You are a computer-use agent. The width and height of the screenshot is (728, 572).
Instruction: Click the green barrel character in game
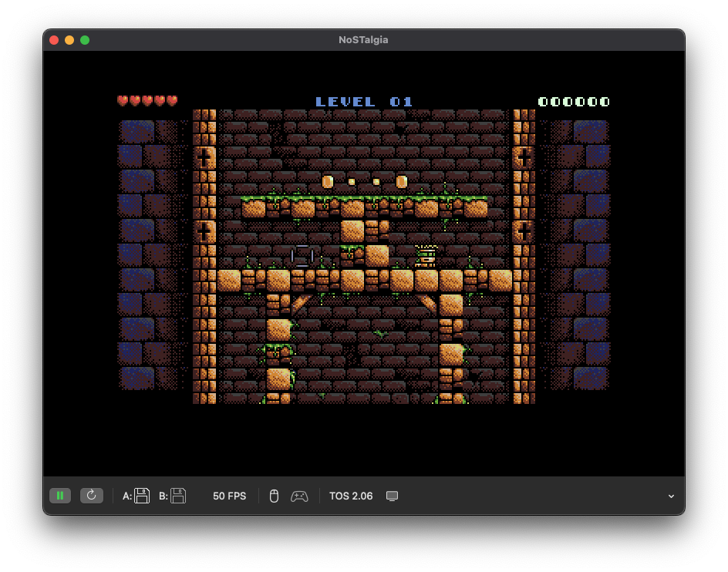426,257
